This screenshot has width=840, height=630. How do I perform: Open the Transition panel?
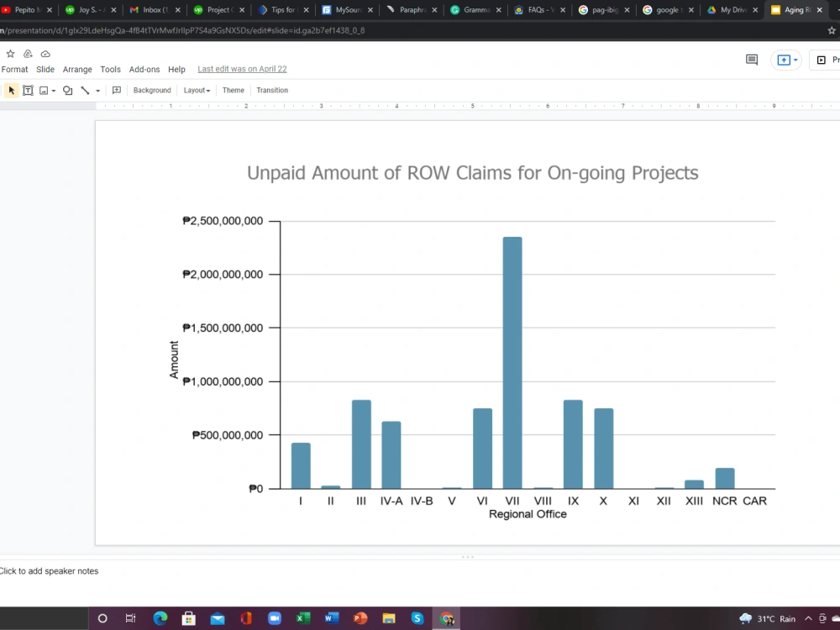(272, 91)
